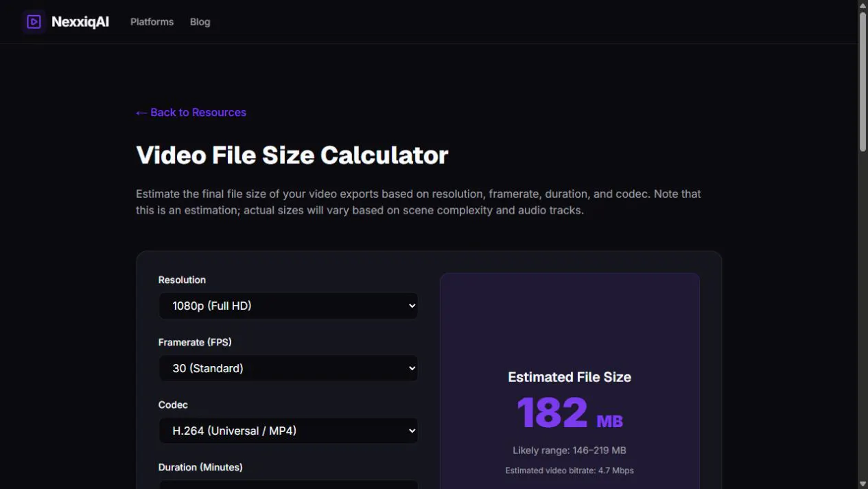Click the page scrollbar thumb
The height and width of the screenshot is (489, 868).
pyautogui.click(x=863, y=81)
